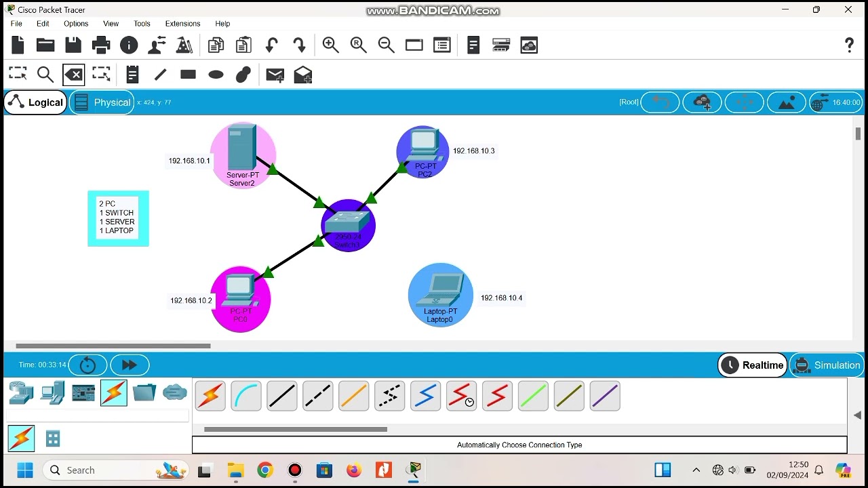
Task: Select the Draw Freeform tool
Action: 243,75
